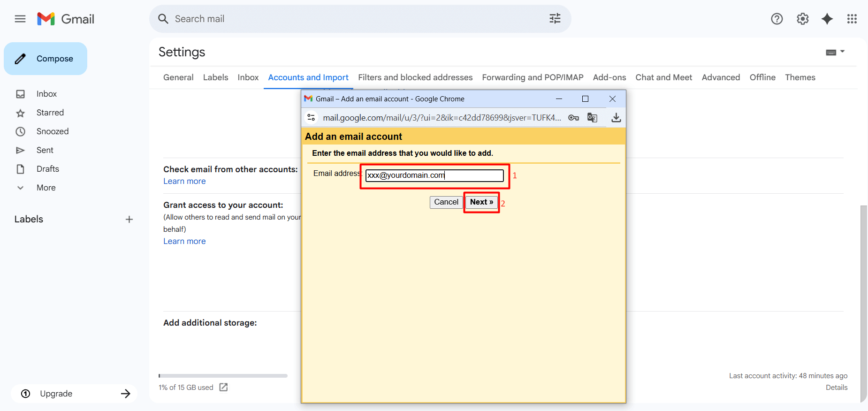Open Filters and blocked addresses tab
The height and width of the screenshot is (411, 868).
[415, 77]
